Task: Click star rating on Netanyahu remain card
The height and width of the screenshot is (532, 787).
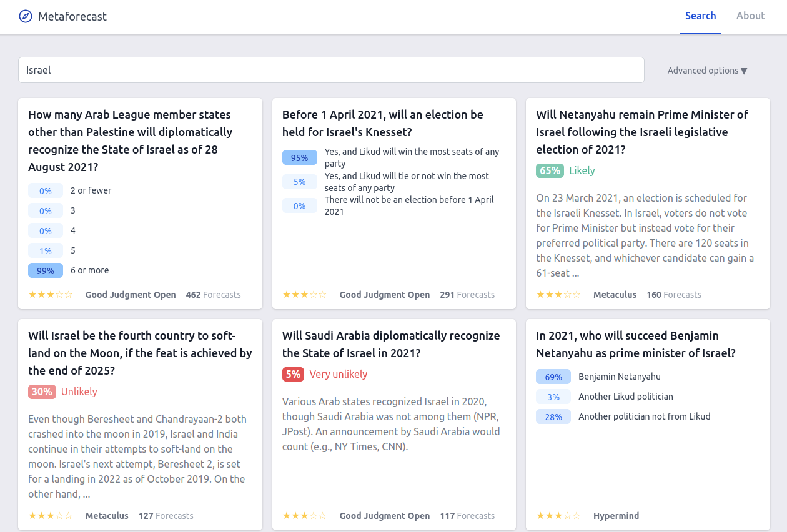Action: tap(558, 295)
